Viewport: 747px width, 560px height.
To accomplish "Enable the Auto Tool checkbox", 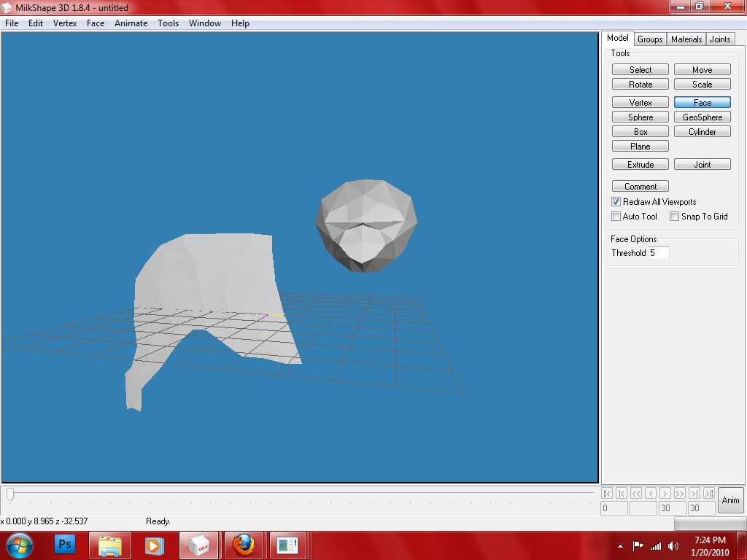I will (616, 216).
